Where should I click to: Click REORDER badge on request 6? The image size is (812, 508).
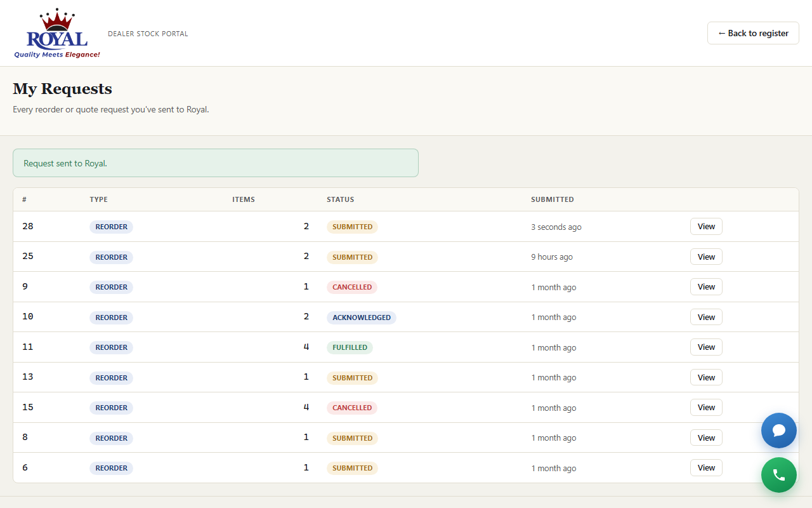click(111, 468)
